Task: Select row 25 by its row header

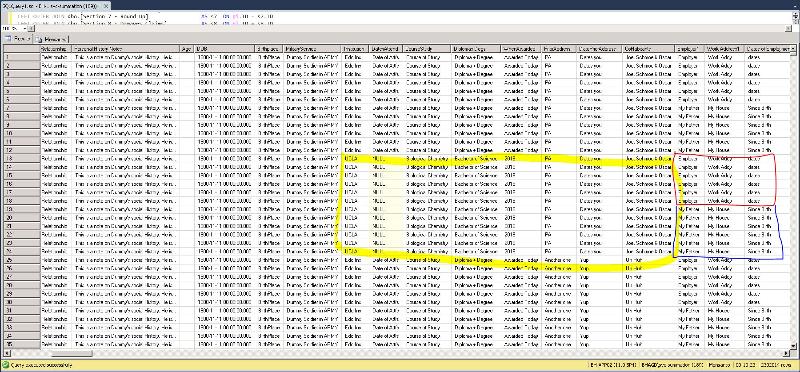Action: point(22,260)
